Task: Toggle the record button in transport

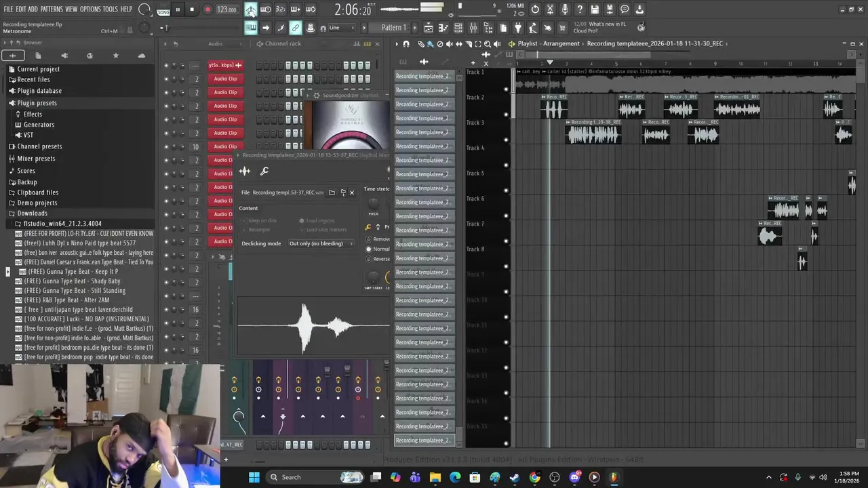Action: 208,9
